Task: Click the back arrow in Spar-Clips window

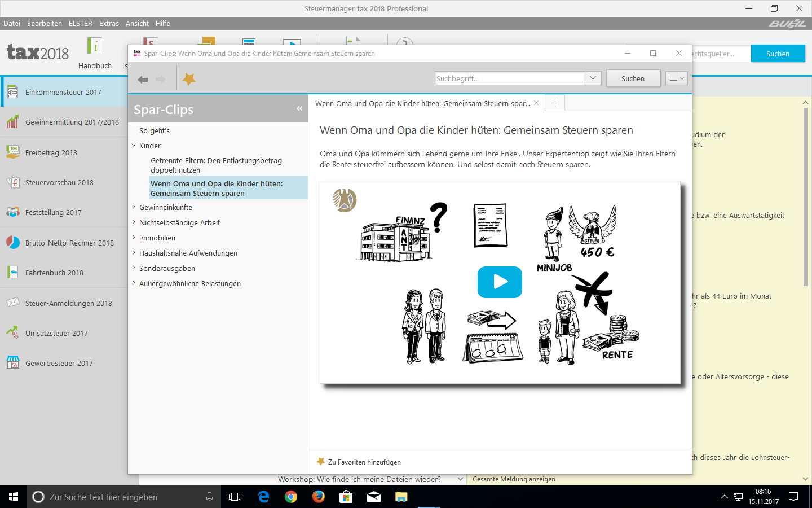Action: (143, 80)
